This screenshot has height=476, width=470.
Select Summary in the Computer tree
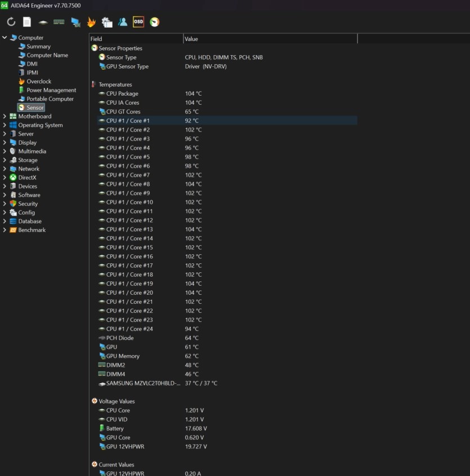click(38, 47)
